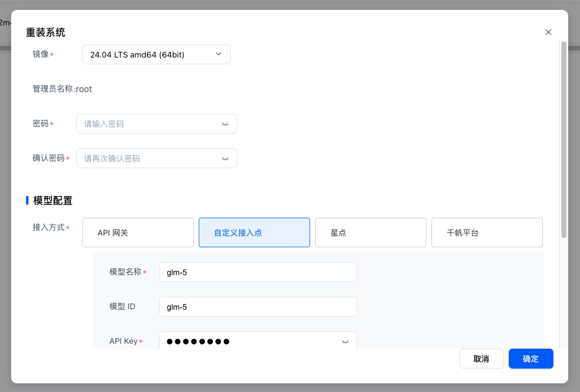Switch to the 千帆平台 option

click(x=487, y=232)
